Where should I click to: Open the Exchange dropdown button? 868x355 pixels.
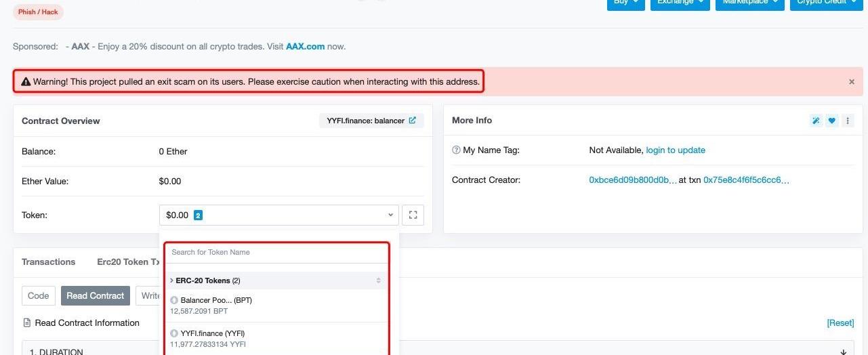click(680, 3)
